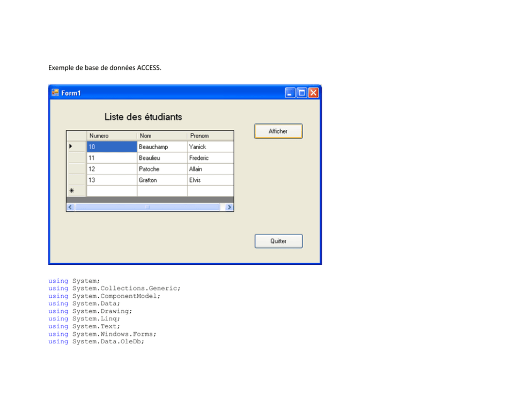Select the Beaulieu name cell
The image size is (532, 411).
click(162, 158)
